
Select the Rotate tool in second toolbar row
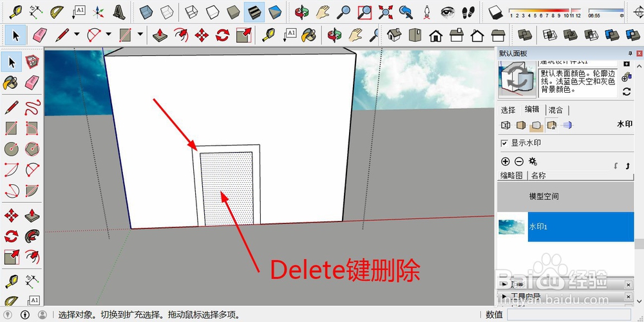tap(223, 35)
